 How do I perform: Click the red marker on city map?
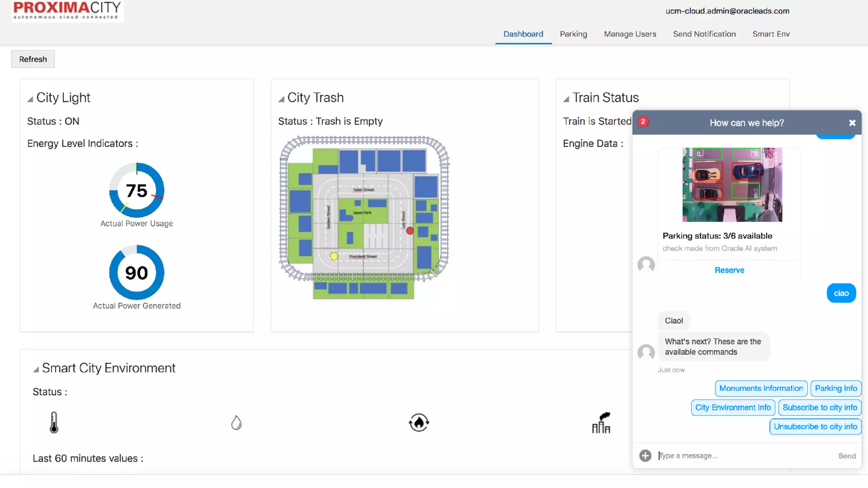[x=410, y=231]
